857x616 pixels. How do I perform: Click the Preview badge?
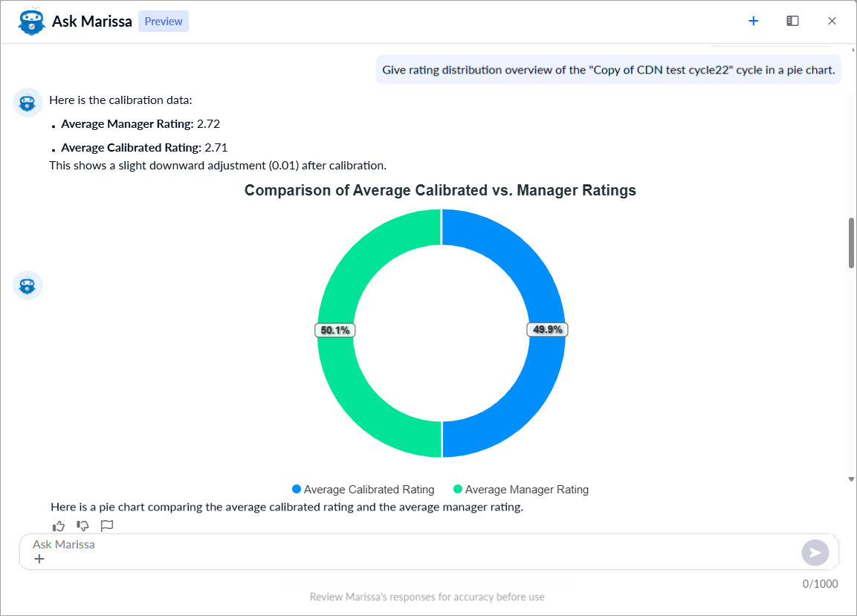pos(164,22)
